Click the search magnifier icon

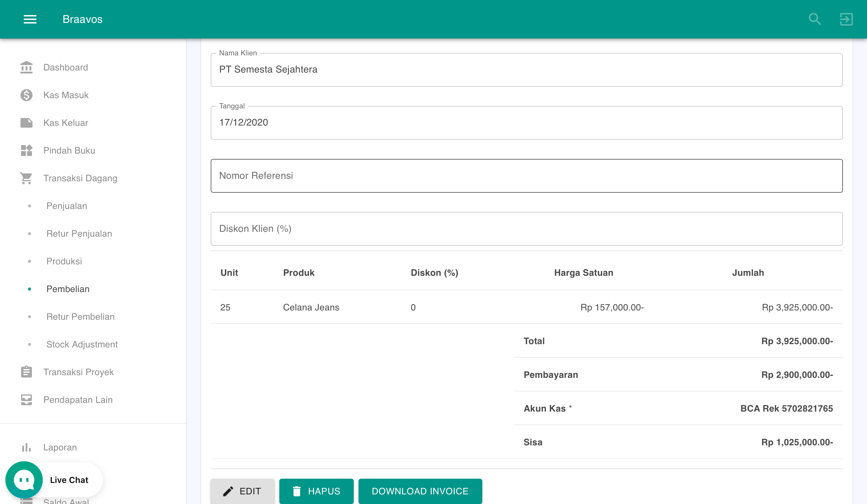[814, 19]
